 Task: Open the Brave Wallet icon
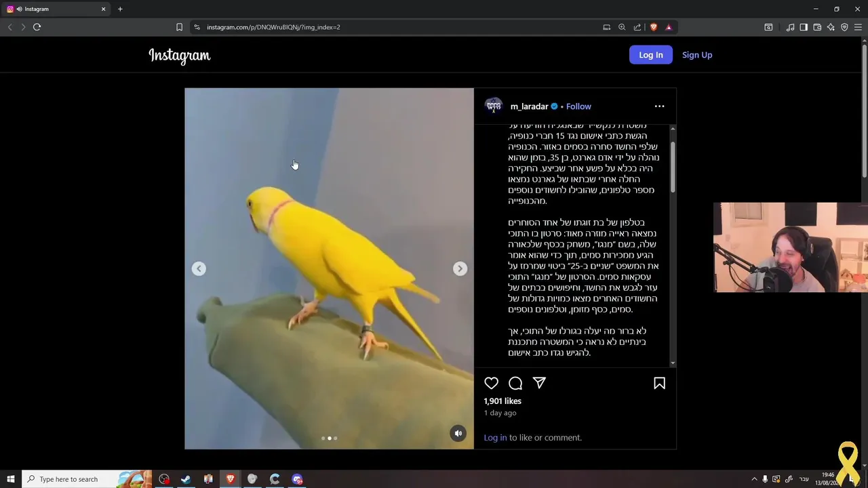pos(817,27)
